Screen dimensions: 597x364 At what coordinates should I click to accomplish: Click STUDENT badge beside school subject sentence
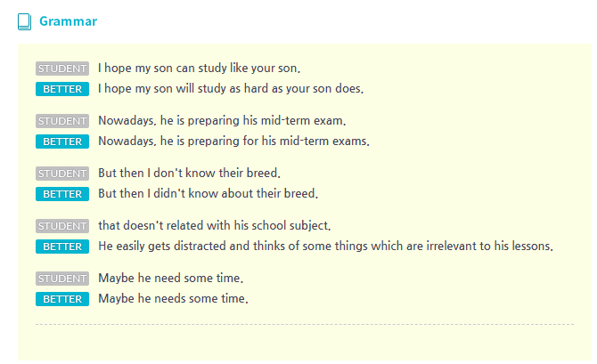point(62,226)
